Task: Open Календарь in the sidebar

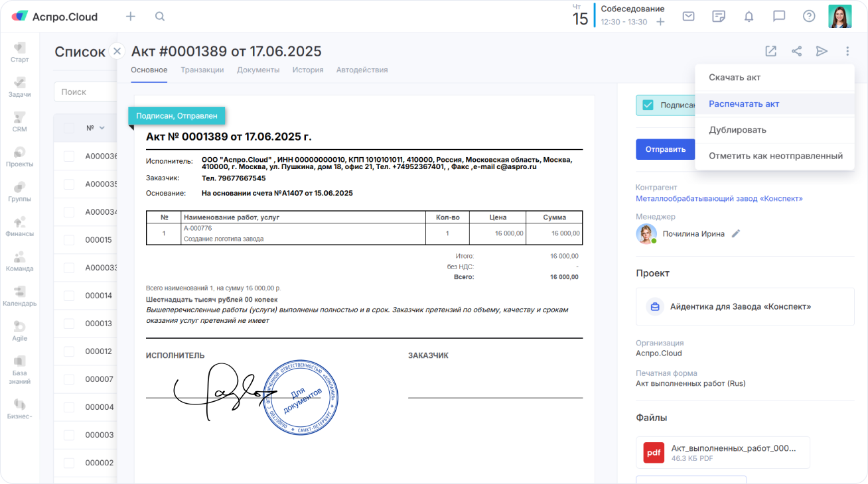Action: point(19,296)
